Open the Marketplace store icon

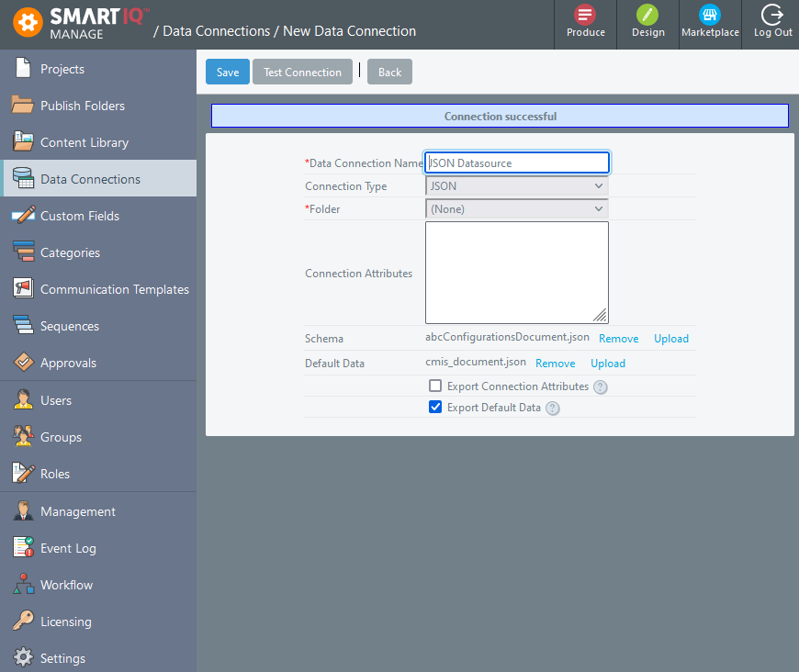[x=710, y=15]
